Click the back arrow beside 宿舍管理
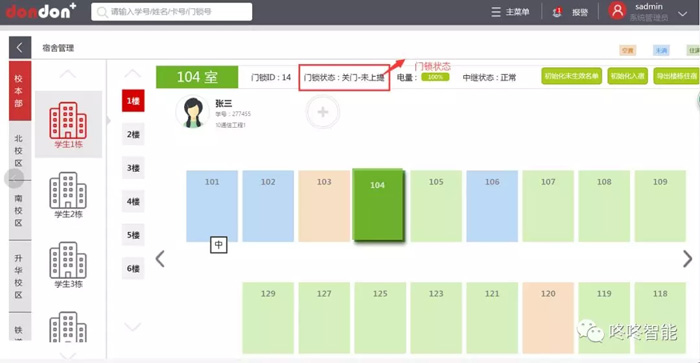This screenshot has height=363, width=700. pos(20,48)
